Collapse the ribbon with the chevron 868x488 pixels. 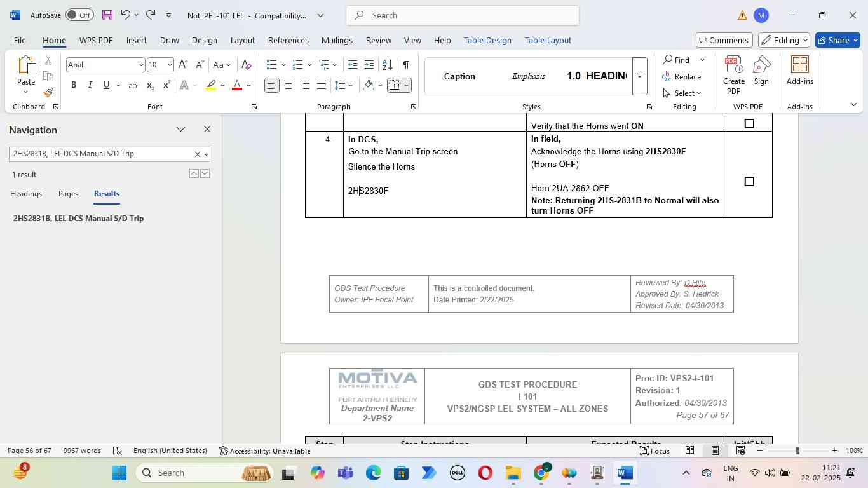point(853,104)
